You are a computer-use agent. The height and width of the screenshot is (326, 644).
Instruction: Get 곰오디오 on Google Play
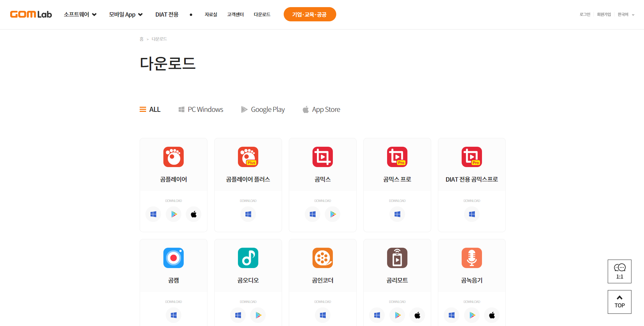click(258, 315)
